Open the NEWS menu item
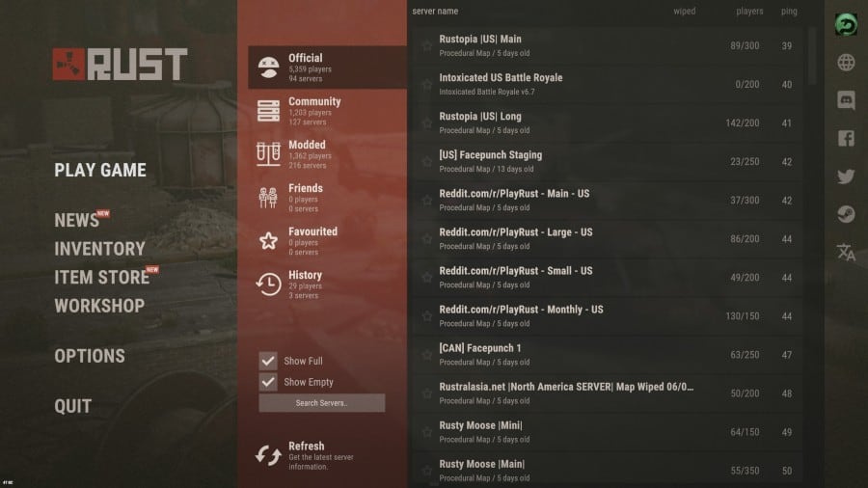The image size is (868, 488). [76, 220]
